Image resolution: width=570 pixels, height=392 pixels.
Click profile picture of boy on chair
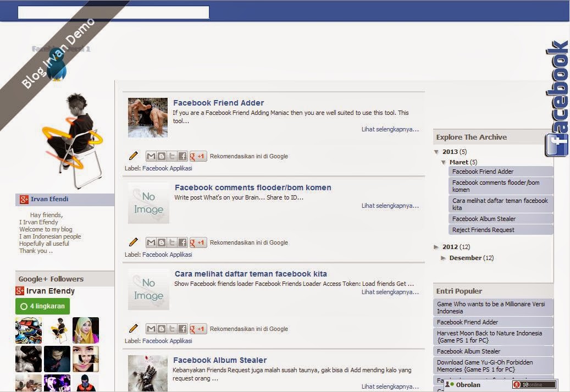[x=74, y=141]
